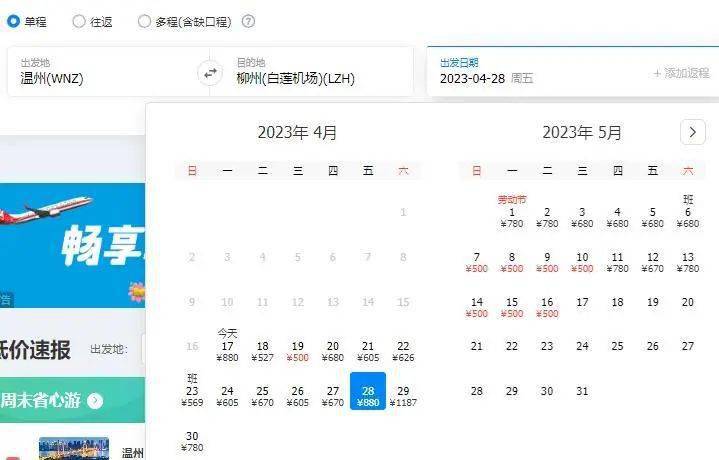Select May 24 in calendar
Viewport: 719px width, 460px height.
pyautogui.click(x=582, y=346)
